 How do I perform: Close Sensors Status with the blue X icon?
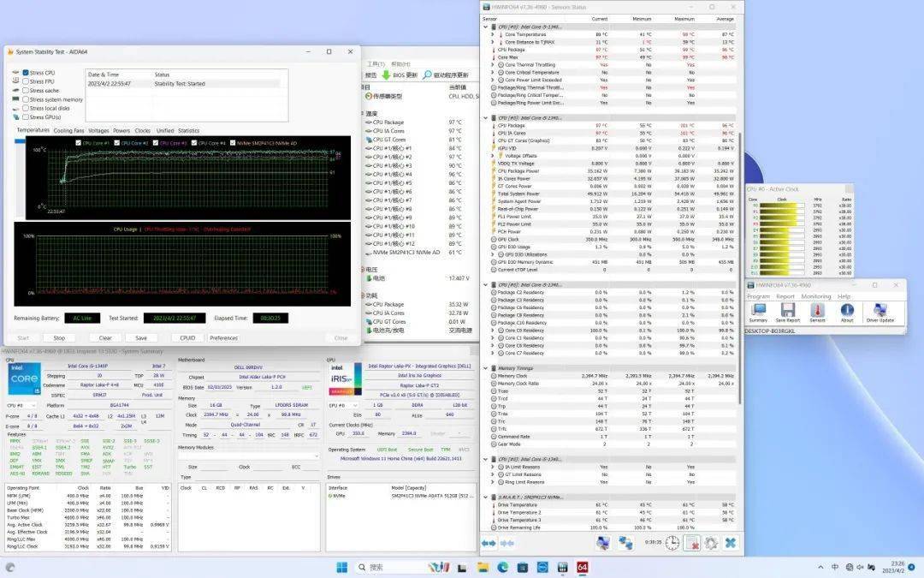(730, 543)
